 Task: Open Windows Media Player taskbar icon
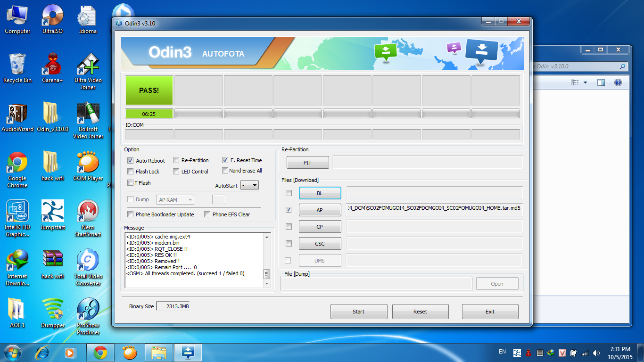[70, 352]
